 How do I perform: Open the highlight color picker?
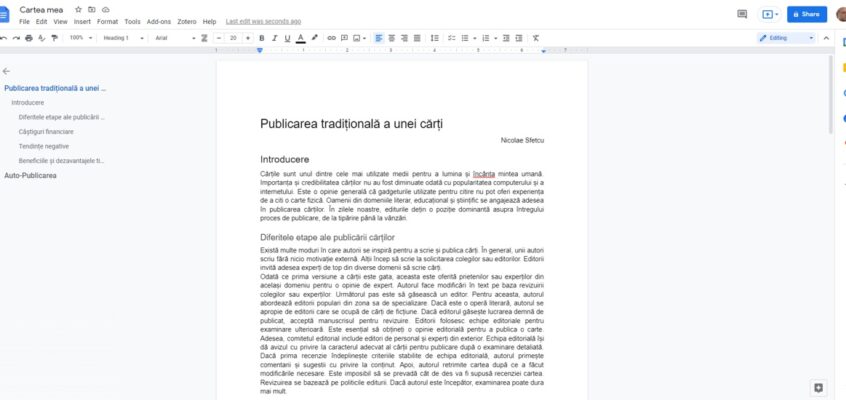click(315, 38)
